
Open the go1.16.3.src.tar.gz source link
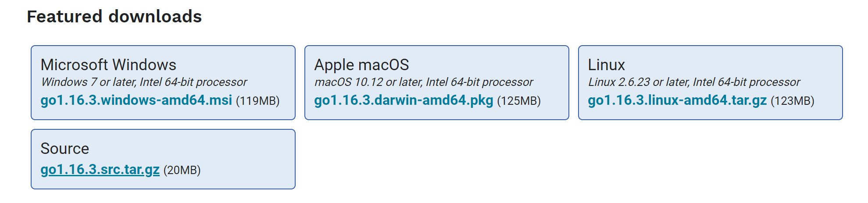click(100, 170)
